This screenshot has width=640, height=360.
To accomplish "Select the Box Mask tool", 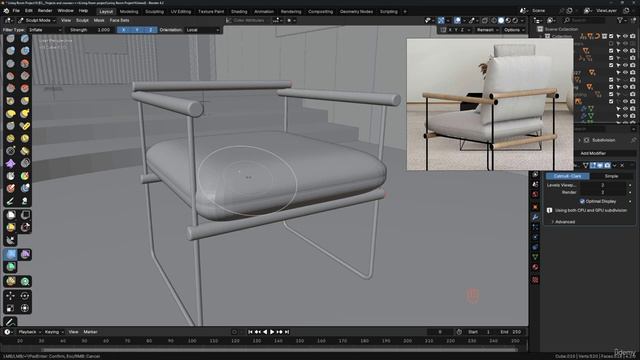I will pyautogui.click(x=11, y=215).
